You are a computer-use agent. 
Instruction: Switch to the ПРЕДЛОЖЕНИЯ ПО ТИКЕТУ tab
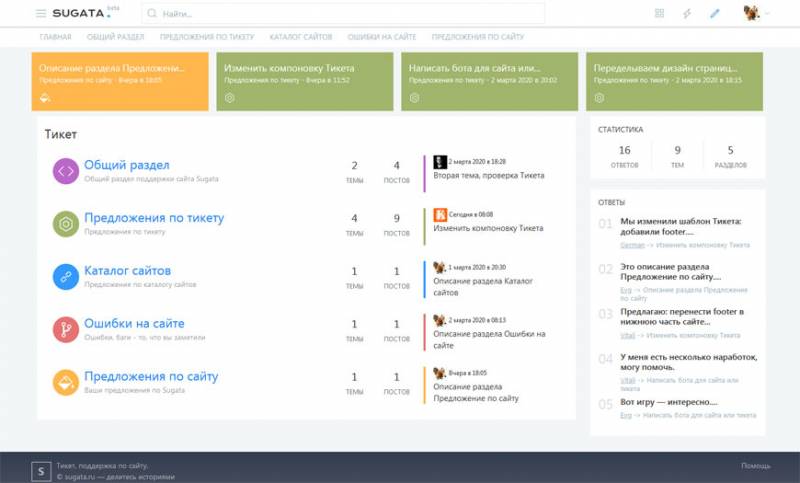click(x=207, y=37)
